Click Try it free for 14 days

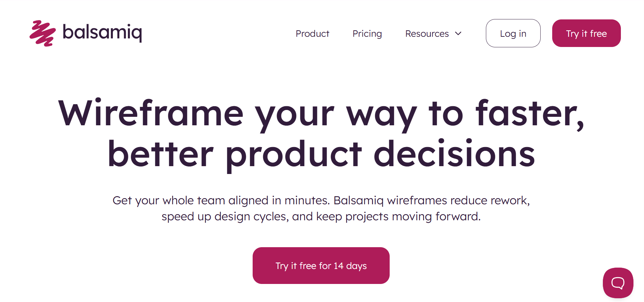coord(321,266)
